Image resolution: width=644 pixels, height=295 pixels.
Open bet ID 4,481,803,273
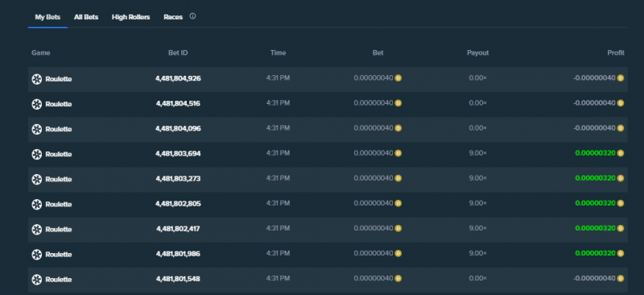point(178,179)
